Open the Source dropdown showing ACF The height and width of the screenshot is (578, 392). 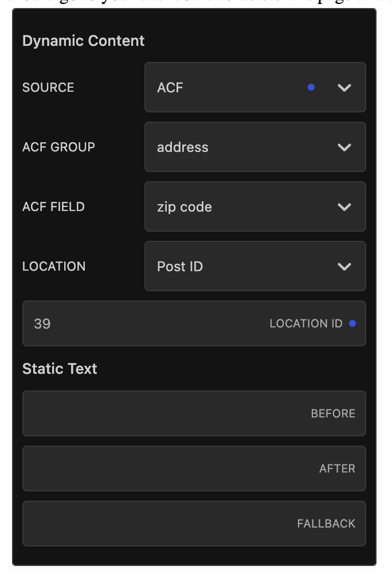click(229, 88)
